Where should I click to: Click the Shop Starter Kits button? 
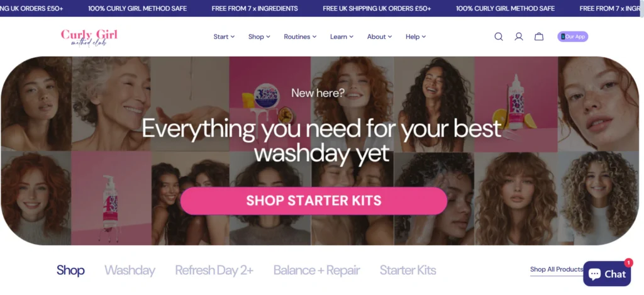[x=314, y=201]
